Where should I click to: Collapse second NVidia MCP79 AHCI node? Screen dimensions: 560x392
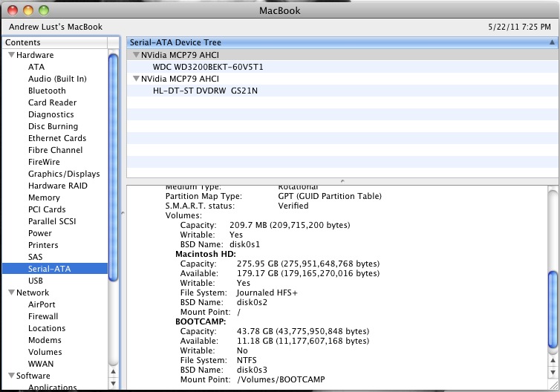coord(136,79)
